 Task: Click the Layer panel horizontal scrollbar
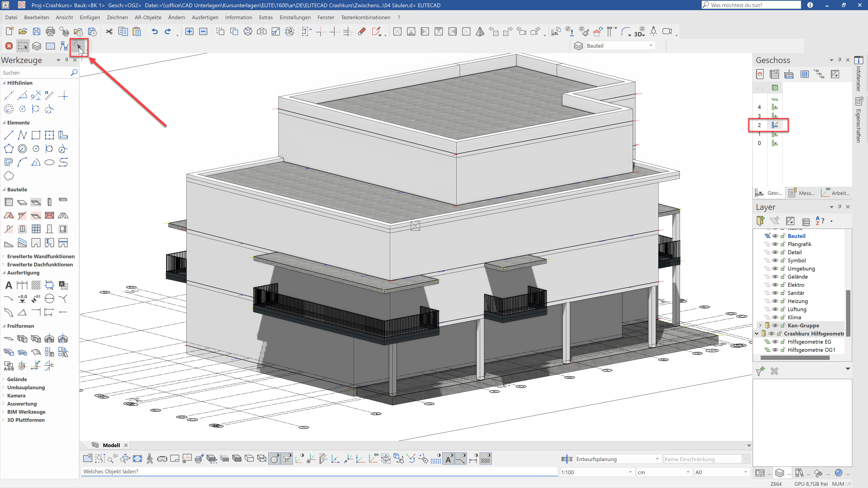(x=795, y=358)
